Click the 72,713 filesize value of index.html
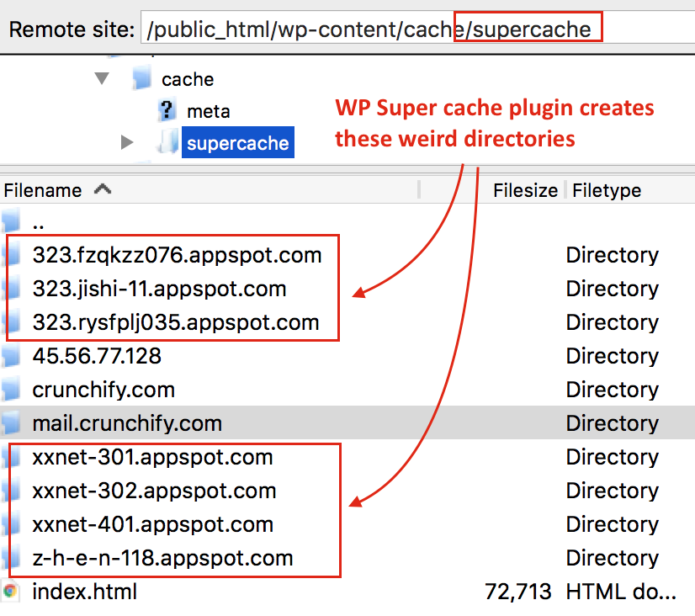 click(517, 592)
